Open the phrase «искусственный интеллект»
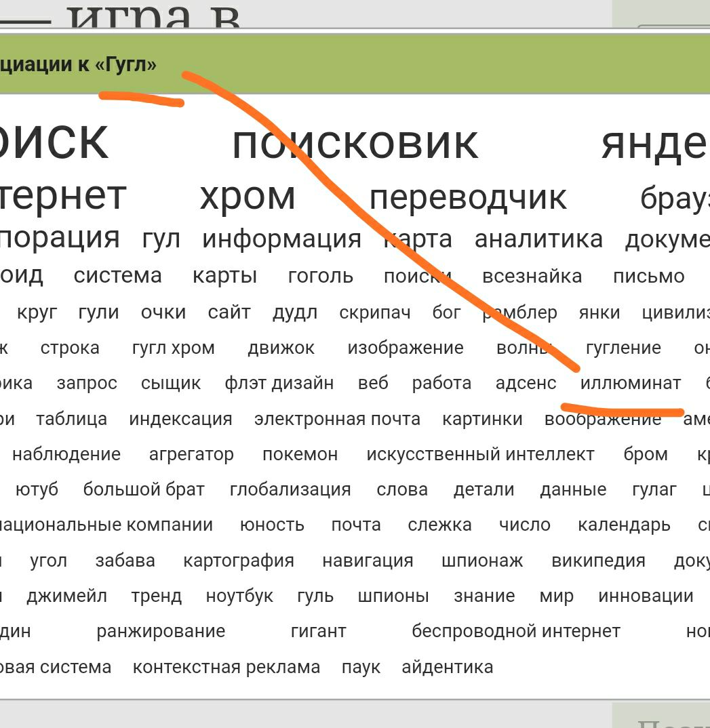The width and height of the screenshot is (710, 728). [x=481, y=455]
